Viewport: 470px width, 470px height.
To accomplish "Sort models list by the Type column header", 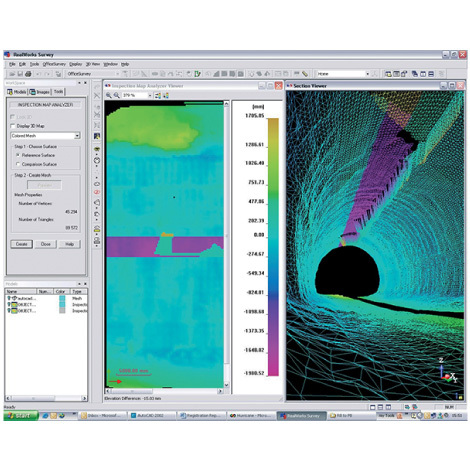I will click(x=79, y=291).
